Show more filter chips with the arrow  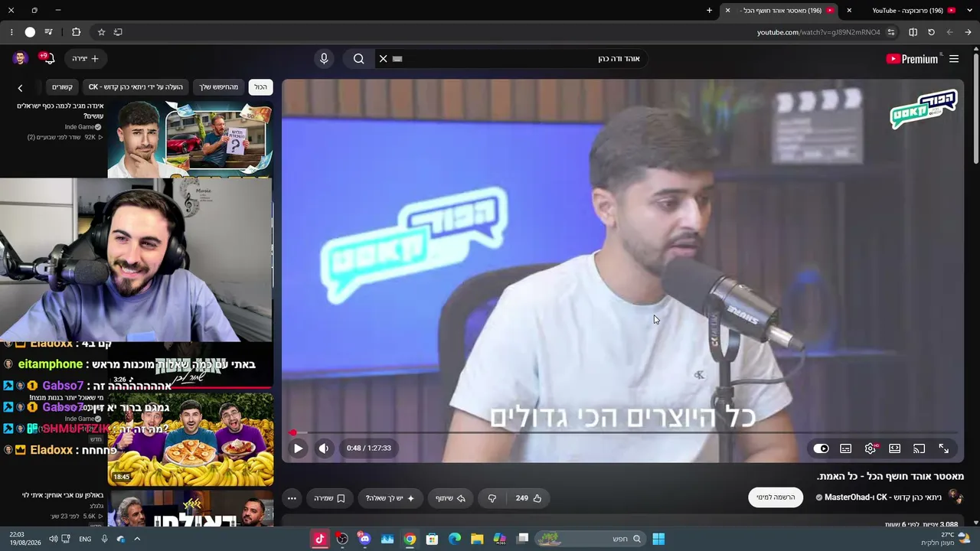(21, 88)
